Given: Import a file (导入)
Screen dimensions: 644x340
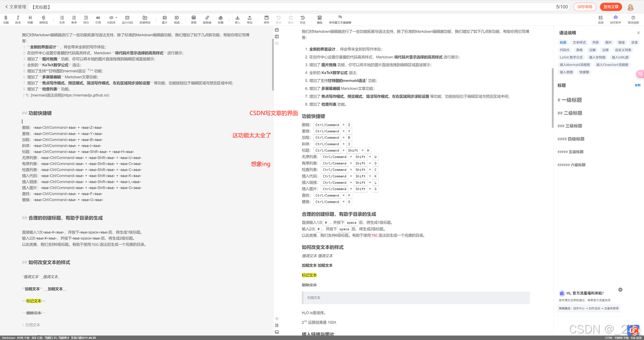Looking at the screenshot, I should click(237, 20).
